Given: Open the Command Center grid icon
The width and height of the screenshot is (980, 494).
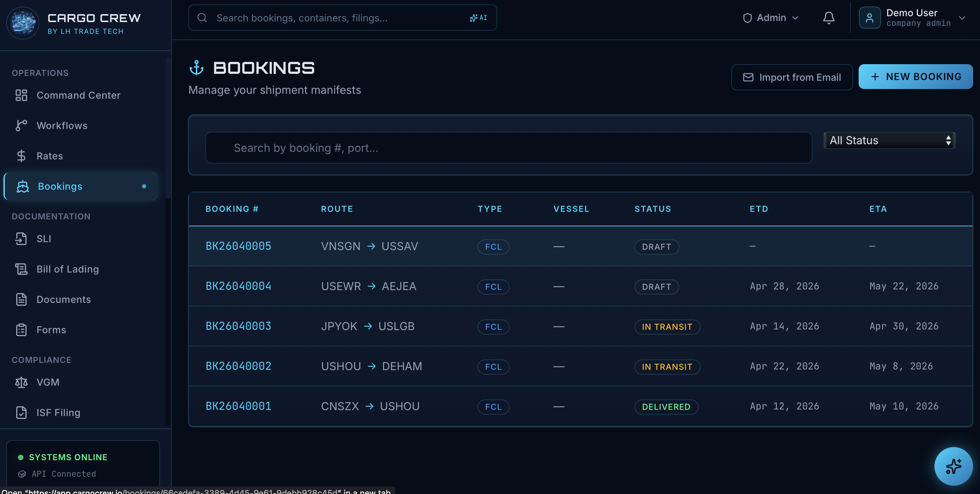Looking at the screenshot, I should [x=21, y=95].
